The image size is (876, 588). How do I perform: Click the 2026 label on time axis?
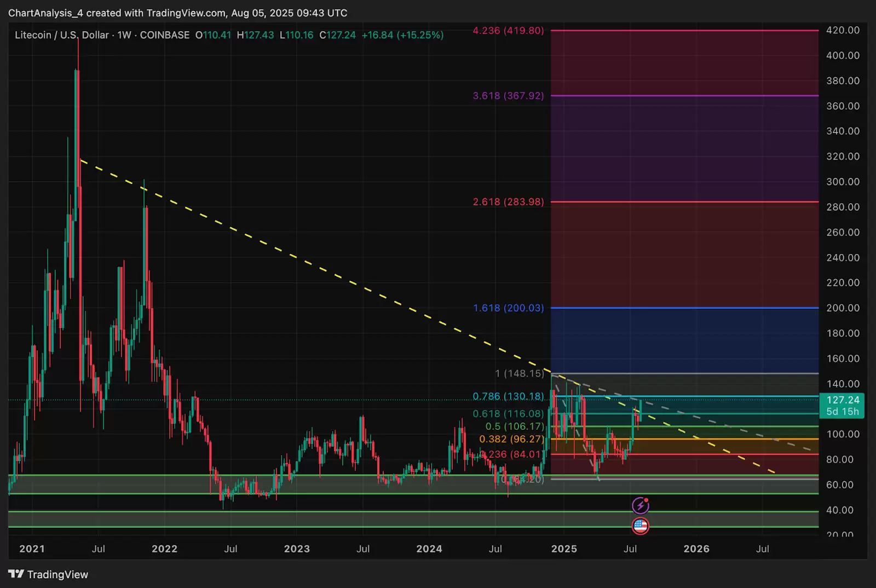point(696,549)
